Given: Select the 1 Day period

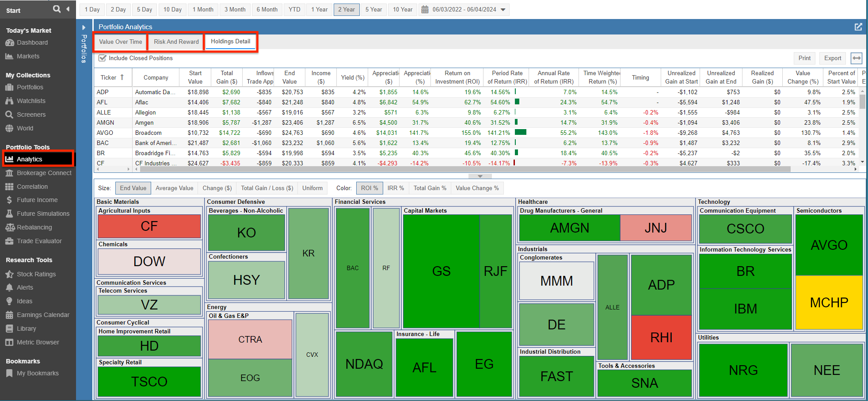Looking at the screenshot, I should (92, 9).
